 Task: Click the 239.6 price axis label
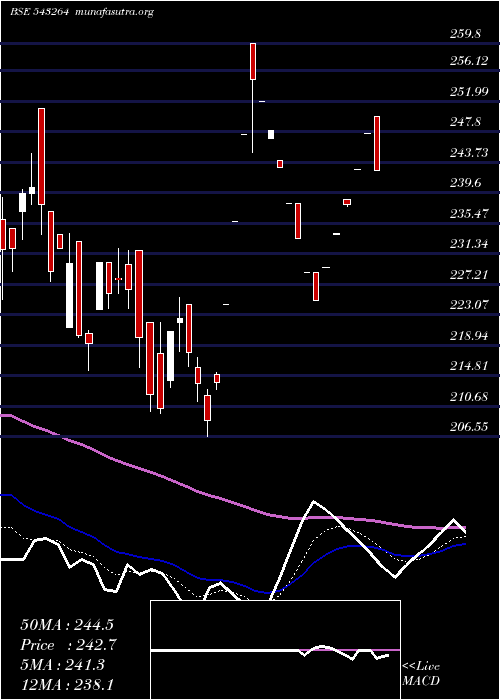coord(465,183)
